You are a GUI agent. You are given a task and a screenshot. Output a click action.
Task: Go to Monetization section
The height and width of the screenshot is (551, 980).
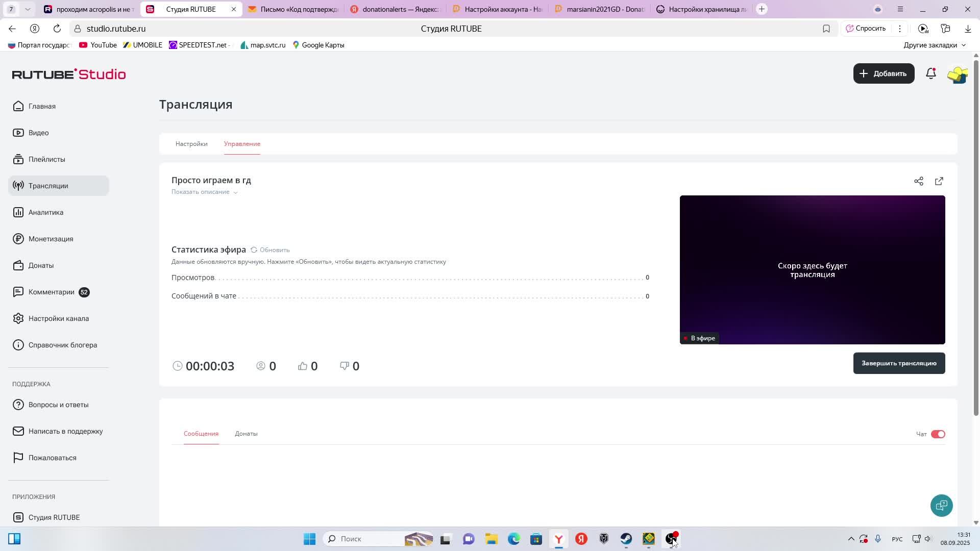51,239
